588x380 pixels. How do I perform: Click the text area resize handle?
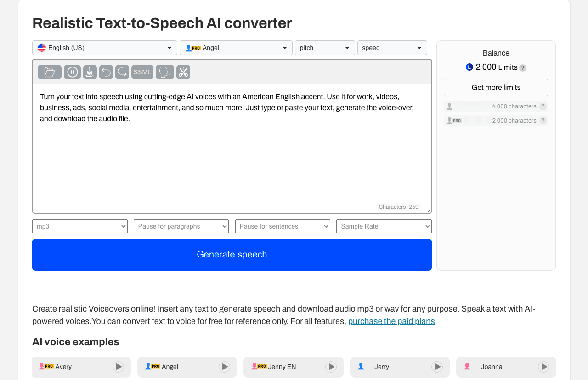pos(429,210)
